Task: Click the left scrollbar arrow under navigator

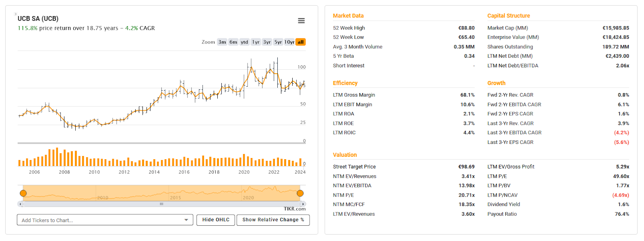Action: [x=20, y=204]
